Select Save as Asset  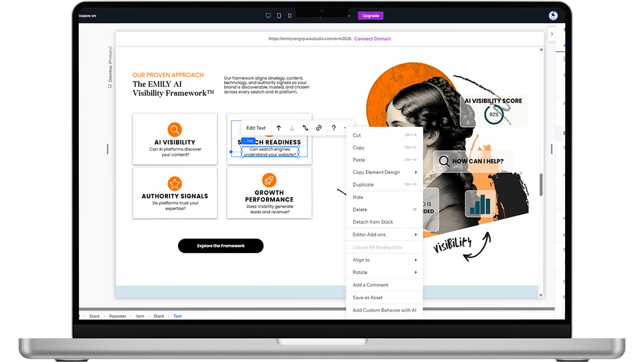pyautogui.click(x=384, y=298)
